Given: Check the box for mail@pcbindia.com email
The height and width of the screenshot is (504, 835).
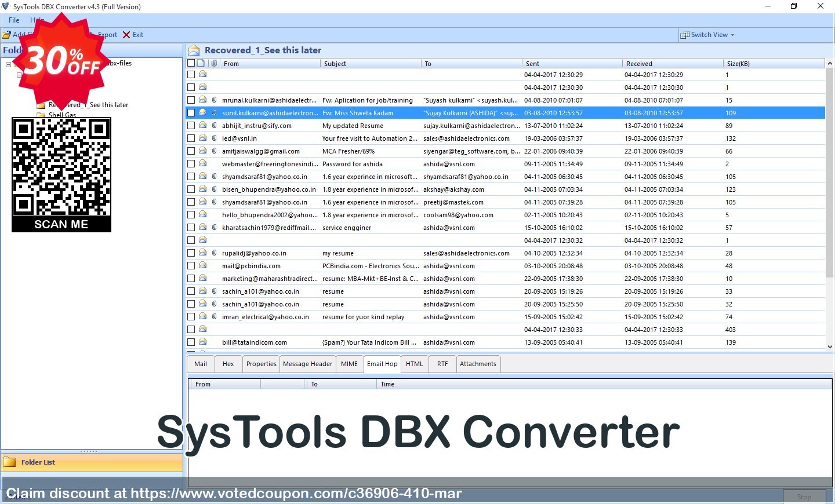Looking at the screenshot, I should pyautogui.click(x=191, y=266).
